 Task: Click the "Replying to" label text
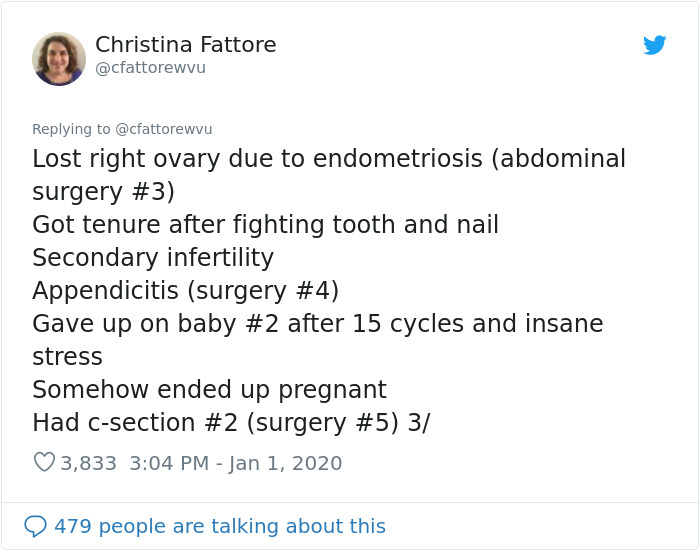[x=72, y=129]
